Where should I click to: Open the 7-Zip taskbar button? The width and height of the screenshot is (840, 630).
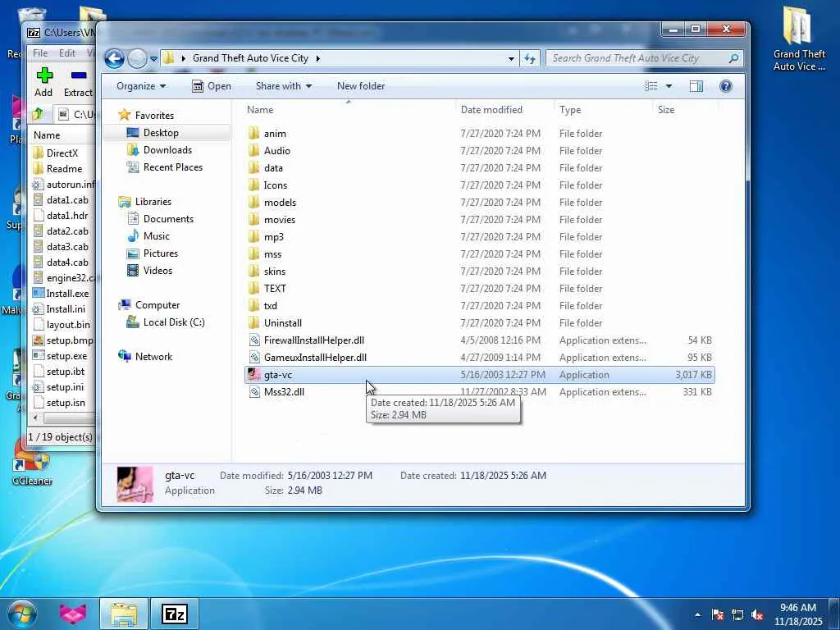click(x=175, y=614)
